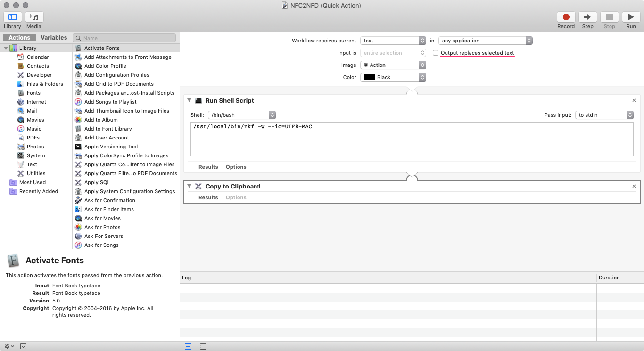The height and width of the screenshot is (351, 644).
Task: Open the Pass input dropdown
Action: (x=604, y=115)
